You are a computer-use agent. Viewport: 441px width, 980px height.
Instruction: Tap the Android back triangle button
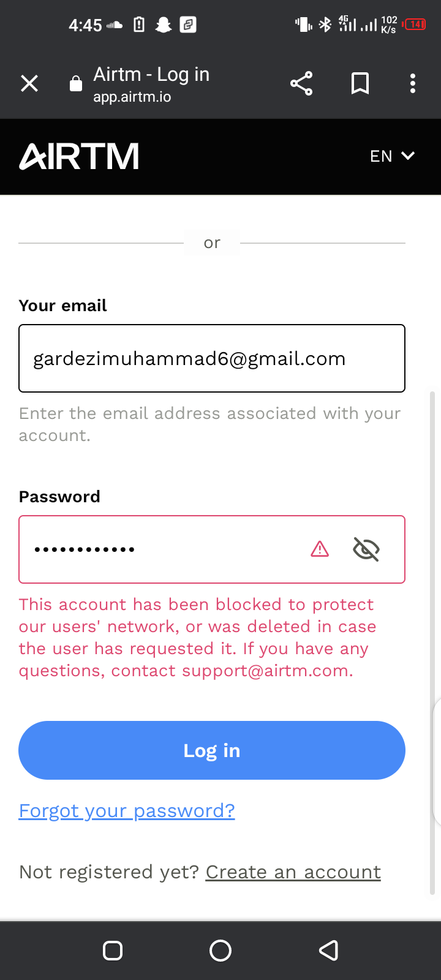pos(329,951)
